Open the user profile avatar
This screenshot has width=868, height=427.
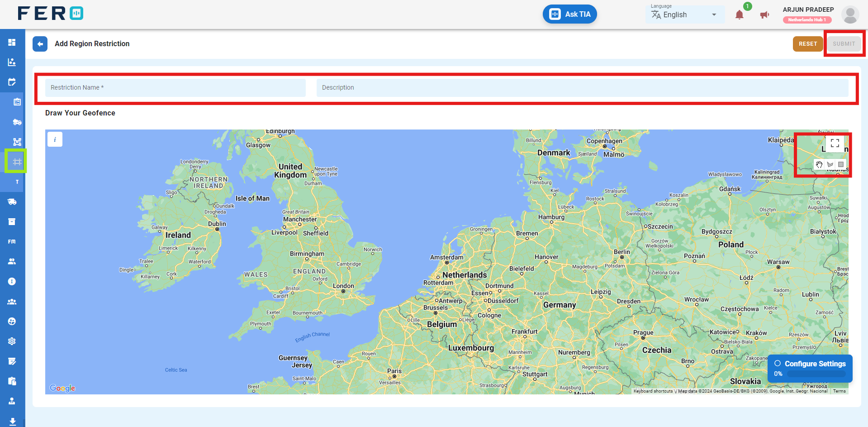[850, 15]
